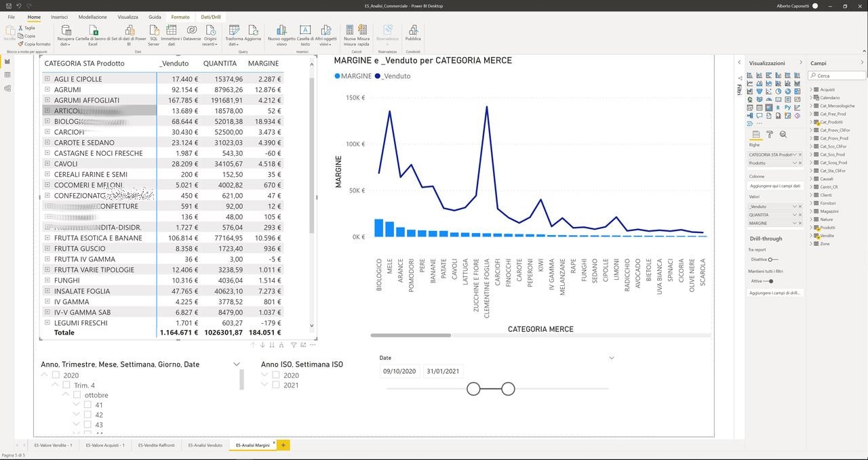Click the Pubblica ribbon icon

pos(412,33)
